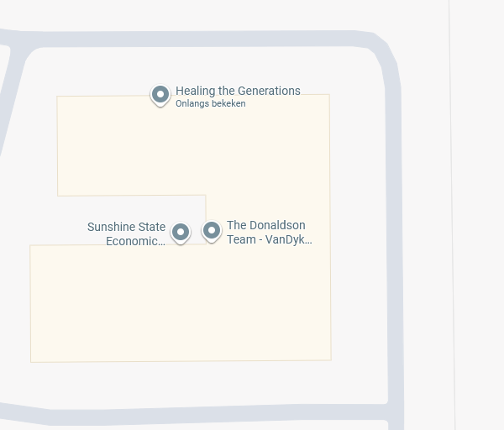
Task: Click the 'Onlangs bekeken' subtitle text
Action: click(x=210, y=104)
